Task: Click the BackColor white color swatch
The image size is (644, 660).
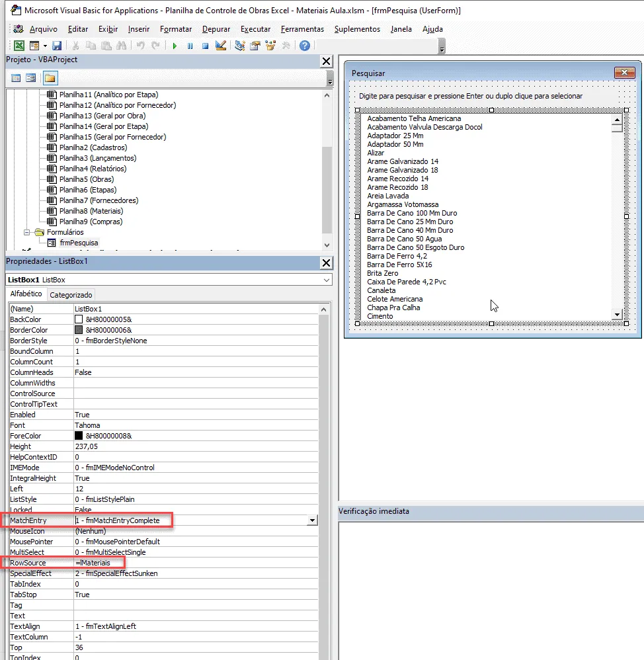Action: click(79, 319)
